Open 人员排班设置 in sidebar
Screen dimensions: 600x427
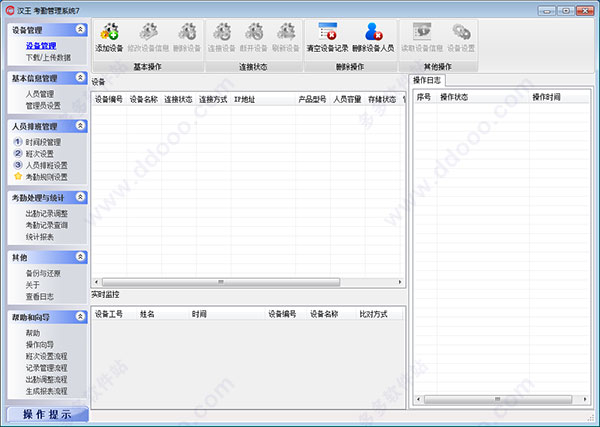click(46, 165)
